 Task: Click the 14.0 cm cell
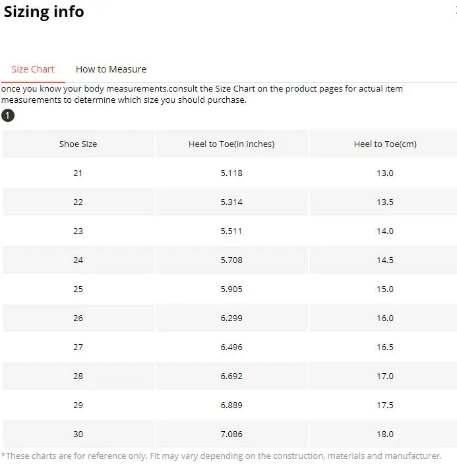click(x=385, y=231)
